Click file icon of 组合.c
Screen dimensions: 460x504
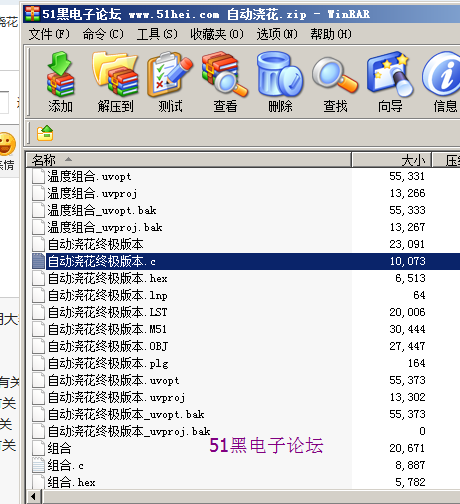point(38,465)
